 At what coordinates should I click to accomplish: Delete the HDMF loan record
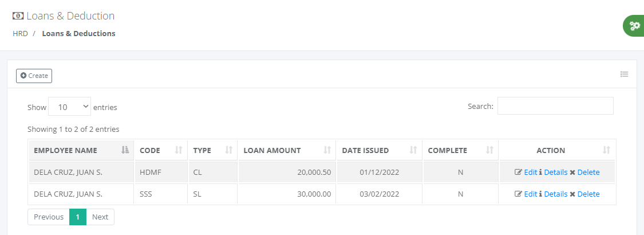[x=588, y=173]
